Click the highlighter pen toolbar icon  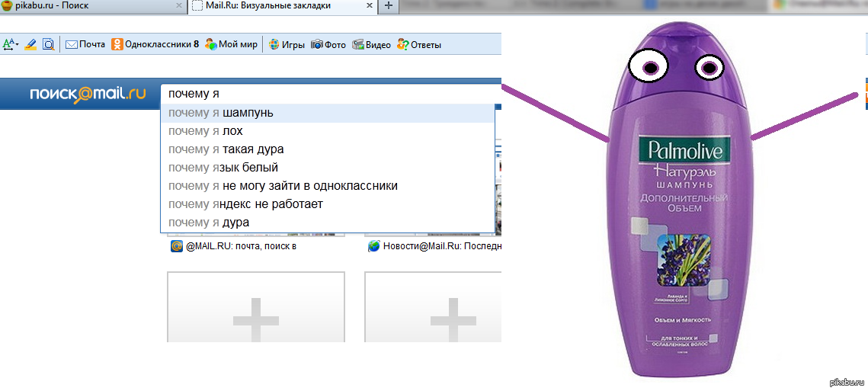click(30, 44)
